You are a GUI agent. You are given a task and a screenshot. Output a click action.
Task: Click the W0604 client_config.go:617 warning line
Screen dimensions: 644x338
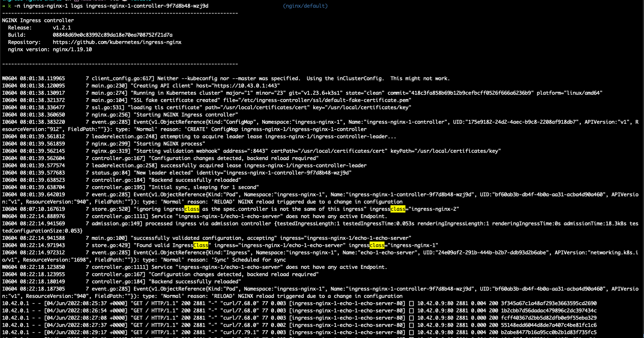(226, 79)
